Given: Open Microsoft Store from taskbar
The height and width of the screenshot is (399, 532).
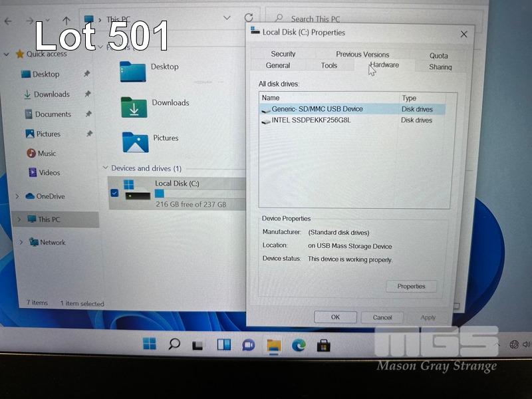Looking at the screenshot, I should (324, 345).
